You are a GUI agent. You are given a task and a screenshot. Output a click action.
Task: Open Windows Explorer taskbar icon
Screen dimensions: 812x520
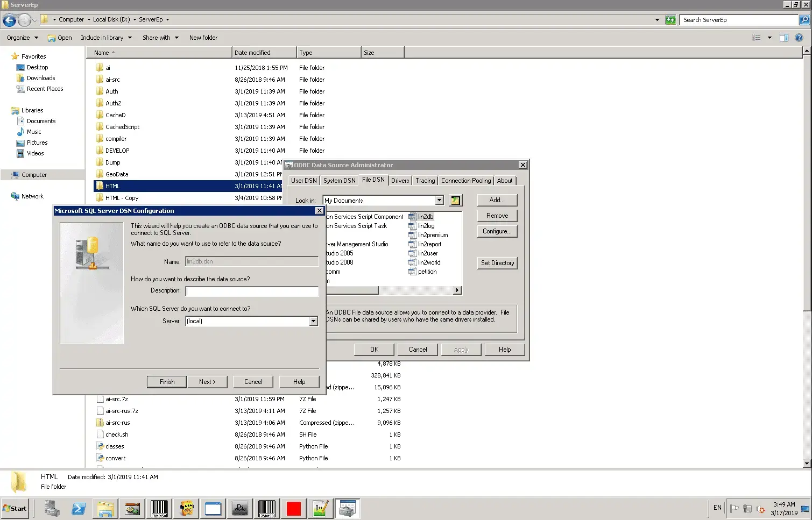[x=105, y=508]
